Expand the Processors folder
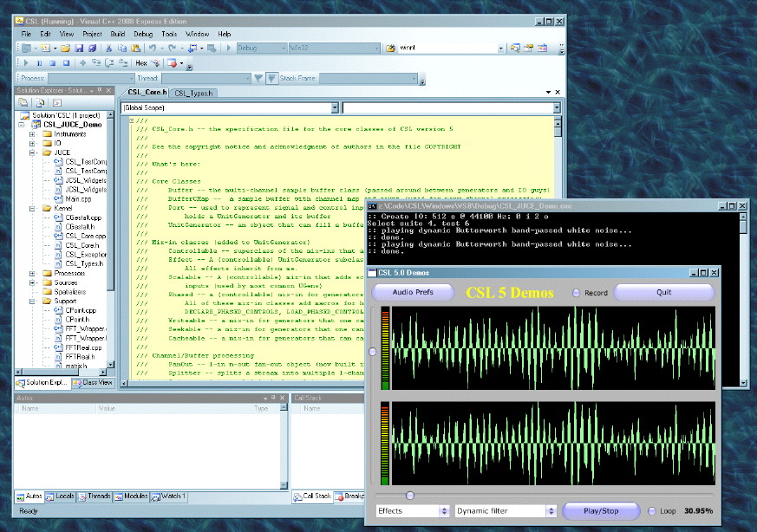 (x=32, y=274)
